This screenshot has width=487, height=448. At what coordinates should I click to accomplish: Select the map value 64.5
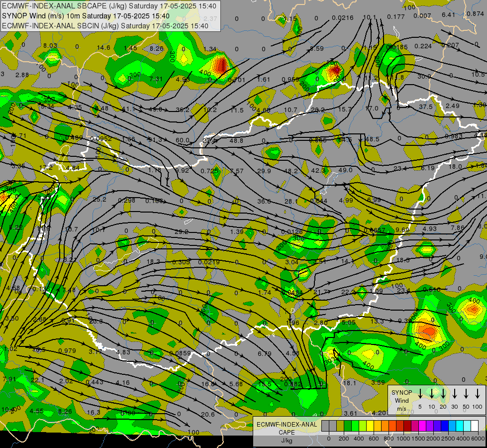(345, 139)
